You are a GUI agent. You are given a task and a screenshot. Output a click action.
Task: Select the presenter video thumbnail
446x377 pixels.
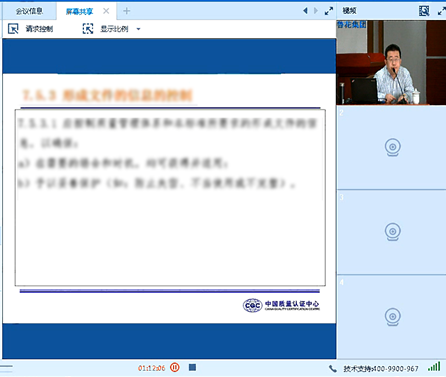click(x=391, y=62)
